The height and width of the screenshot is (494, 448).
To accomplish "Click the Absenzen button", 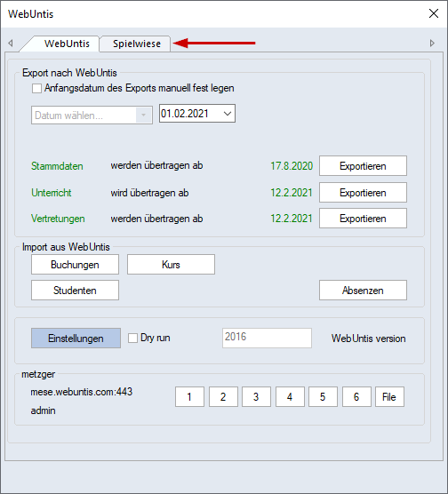I will [363, 291].
